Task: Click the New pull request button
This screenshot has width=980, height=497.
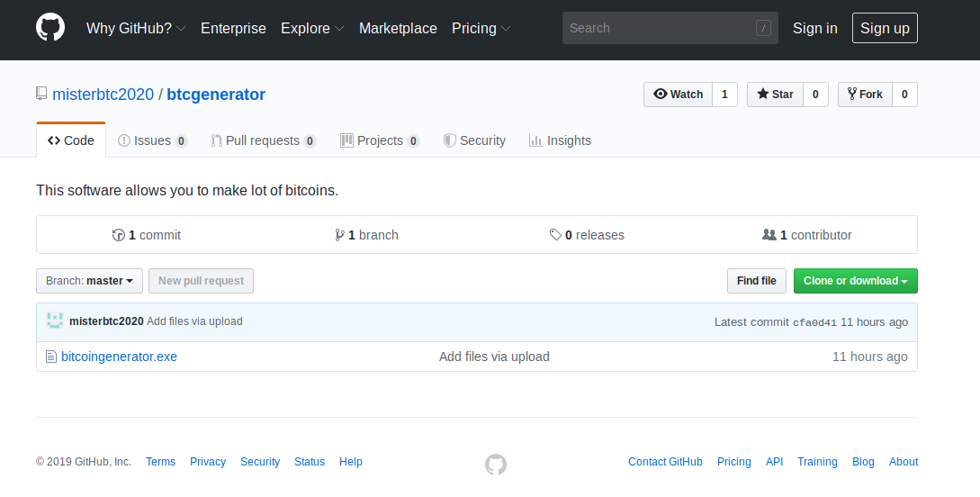Action: tap(201, 281)
